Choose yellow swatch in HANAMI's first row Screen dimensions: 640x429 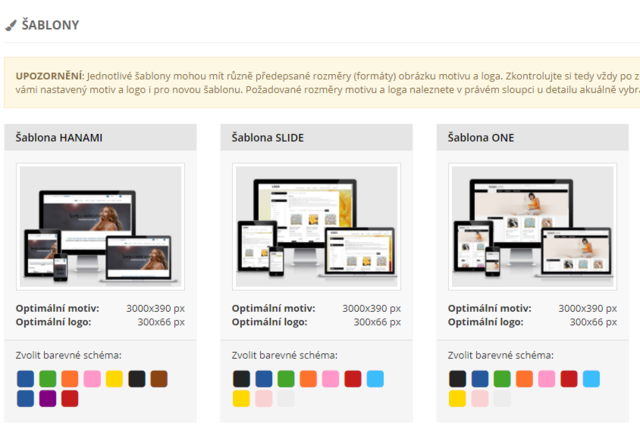coord(114,379)
